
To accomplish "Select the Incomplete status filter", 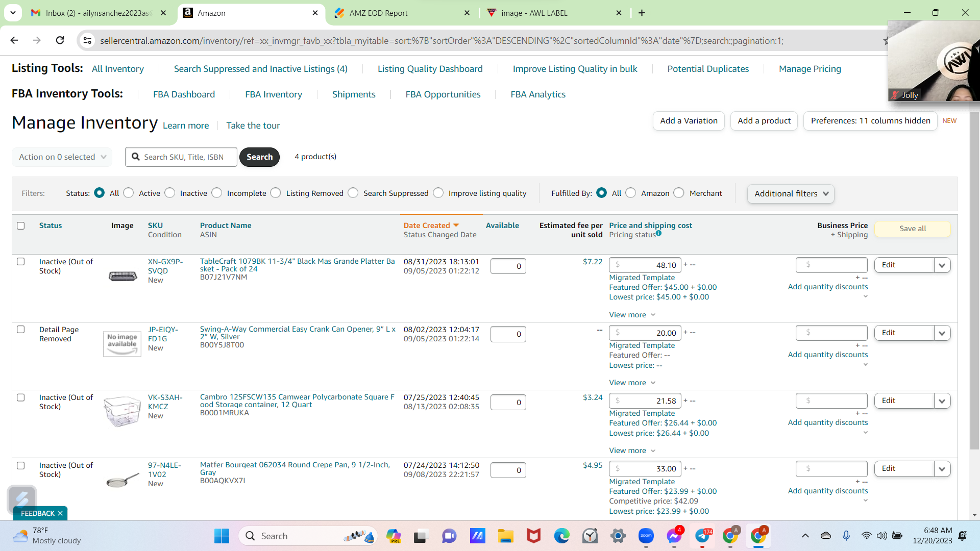I will (x=217, y=193).
